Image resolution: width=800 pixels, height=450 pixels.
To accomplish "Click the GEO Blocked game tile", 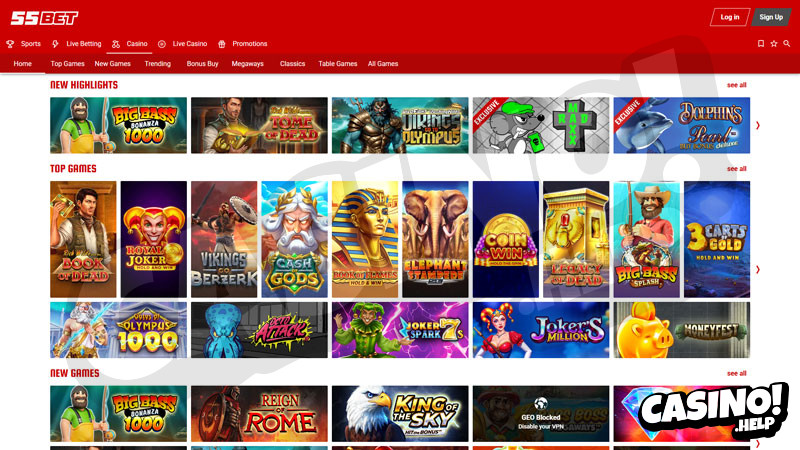I will (x=541, y=414).
